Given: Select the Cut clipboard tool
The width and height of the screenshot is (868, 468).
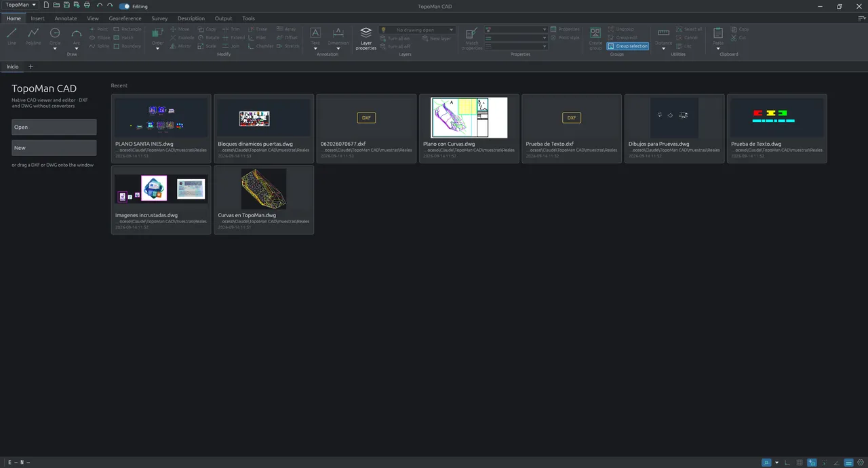Looking at the screenshot, I should (x=739, y=38).
